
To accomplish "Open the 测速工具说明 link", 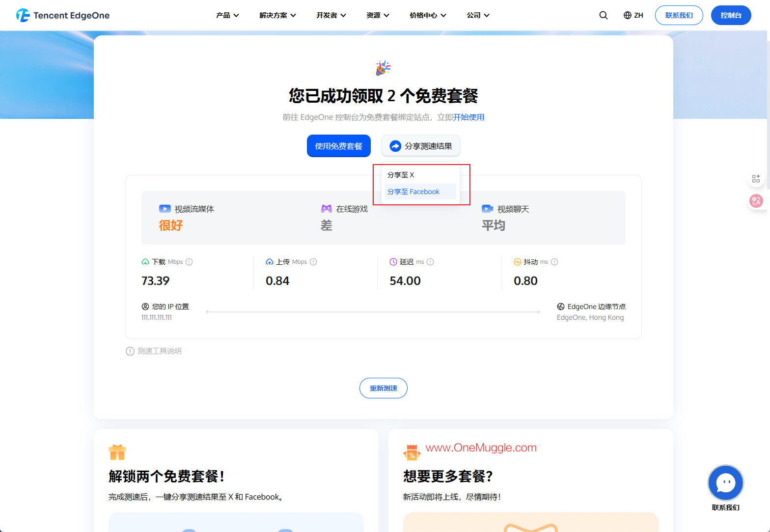I will coord(160,351).
